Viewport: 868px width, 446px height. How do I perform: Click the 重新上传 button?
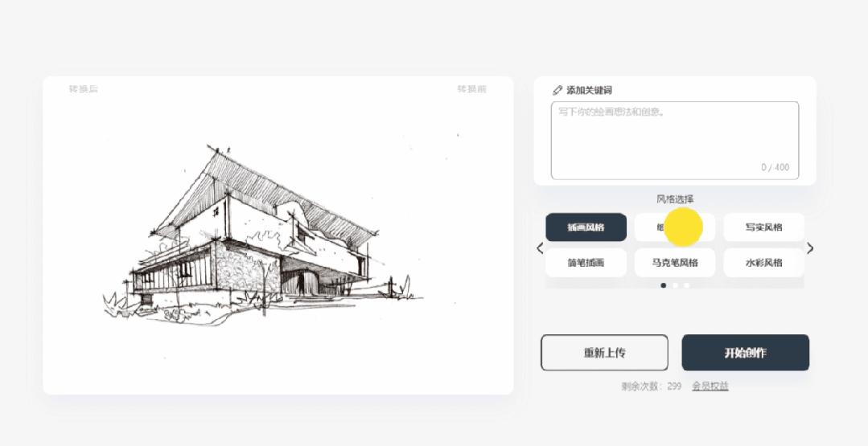tap(604, 353)
